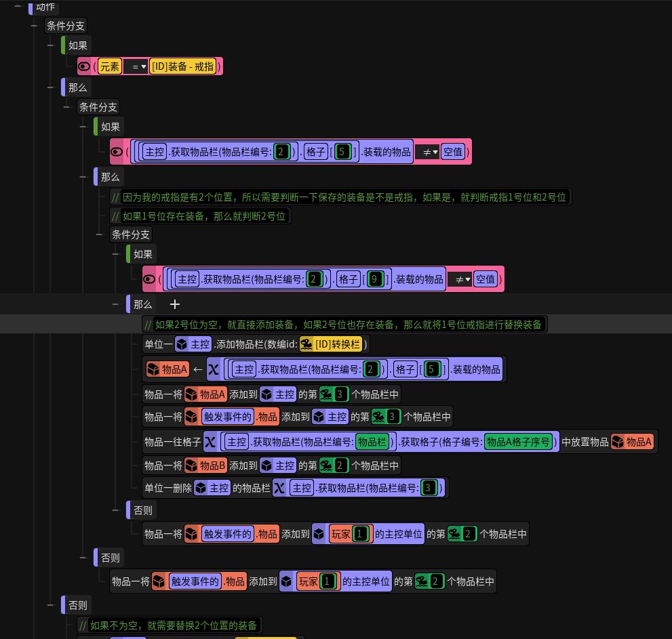Click 主控 cube icon in 物品B row
Image resolution: width=672 pixels, height=639 pixels.
(x=266, y=466)
